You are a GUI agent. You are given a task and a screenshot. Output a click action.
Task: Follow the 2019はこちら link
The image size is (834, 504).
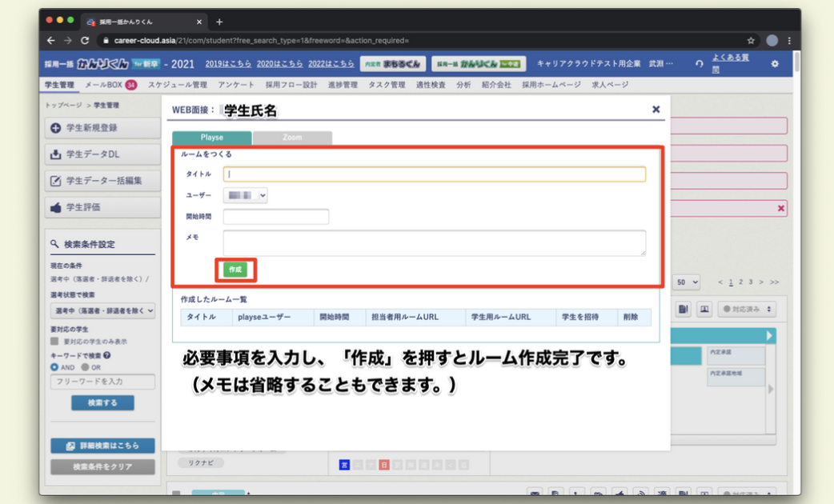228,64
